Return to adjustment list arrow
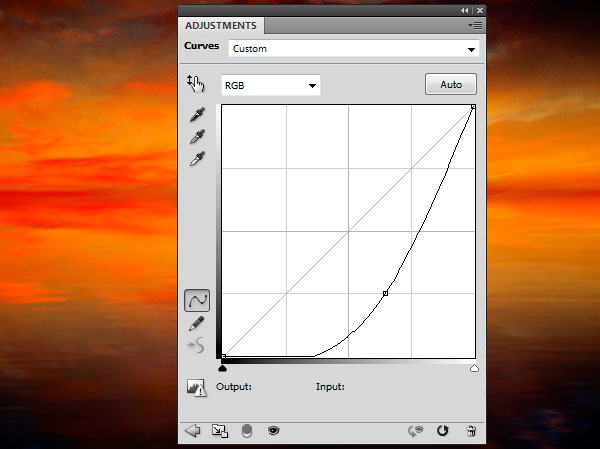This screenshot has width=600, height=449. [x=192, y=431]
